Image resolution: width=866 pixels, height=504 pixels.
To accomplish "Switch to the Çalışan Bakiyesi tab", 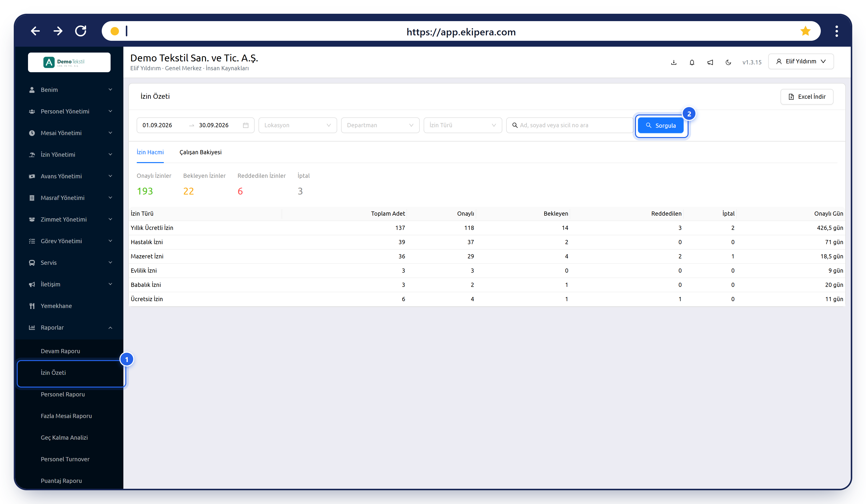I will pyautogui.click(x=200, y=152).
